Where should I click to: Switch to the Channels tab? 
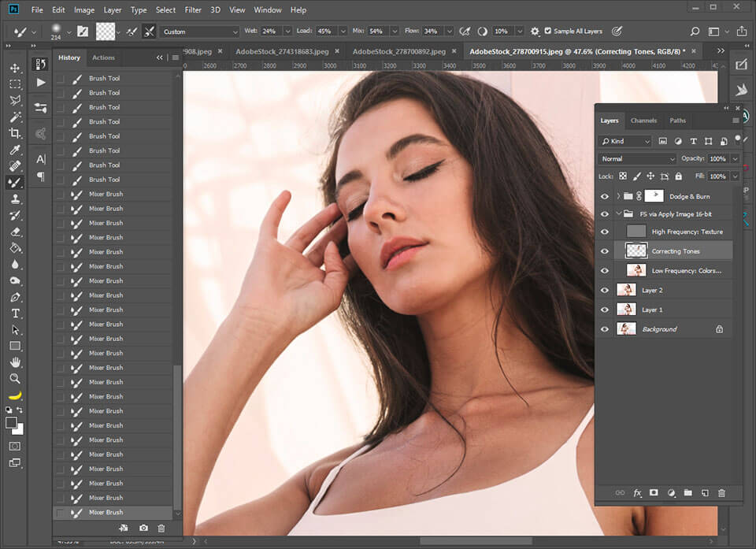(x=643, y=121)
